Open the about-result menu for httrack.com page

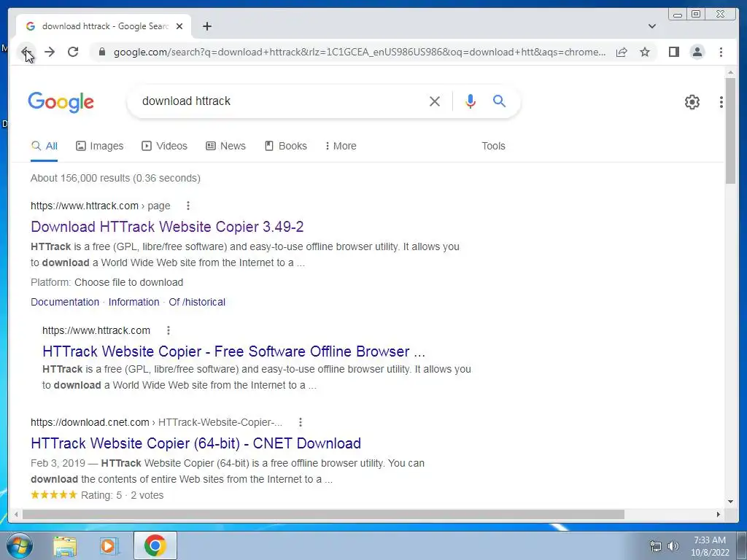[x=188, y=206]
